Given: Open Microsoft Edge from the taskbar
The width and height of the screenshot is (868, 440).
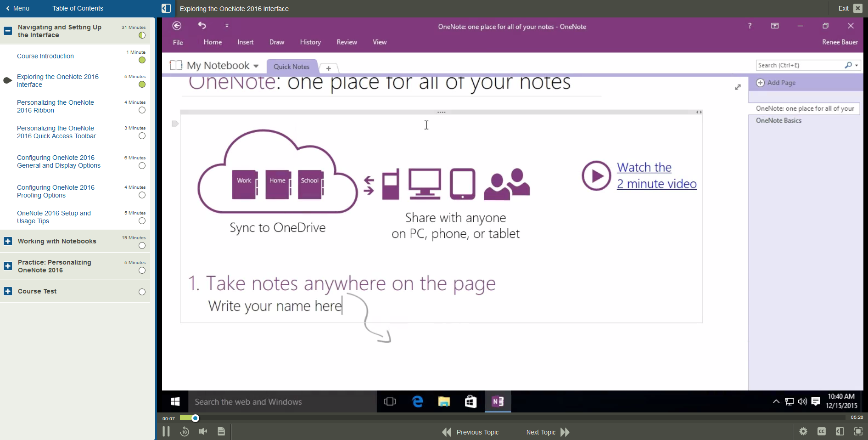Looking at the screenshot, I should click(x=417, y=401).
